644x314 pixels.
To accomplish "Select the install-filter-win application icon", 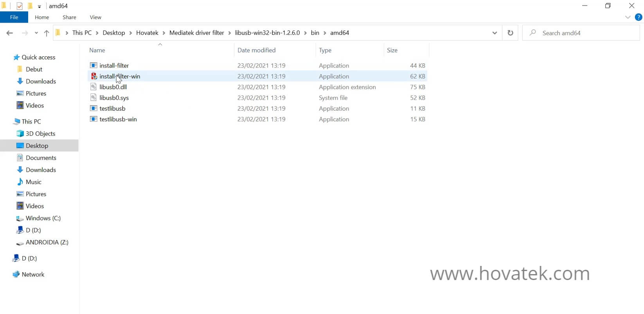I will click(94, 76).
